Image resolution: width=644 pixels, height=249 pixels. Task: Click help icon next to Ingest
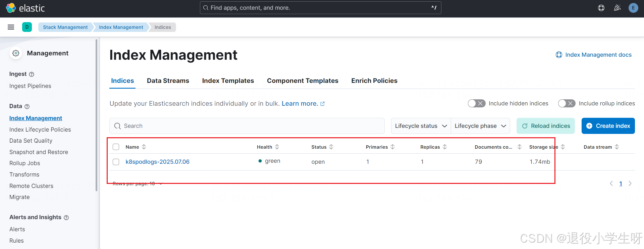pyautogui.click(x=32, y=74)
